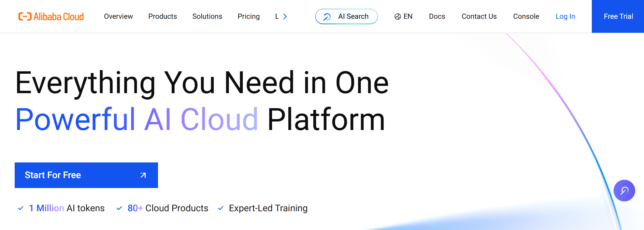This screenshot has width=644, height=230.
Task: Open AI Search box
Action: coord(346,16)
